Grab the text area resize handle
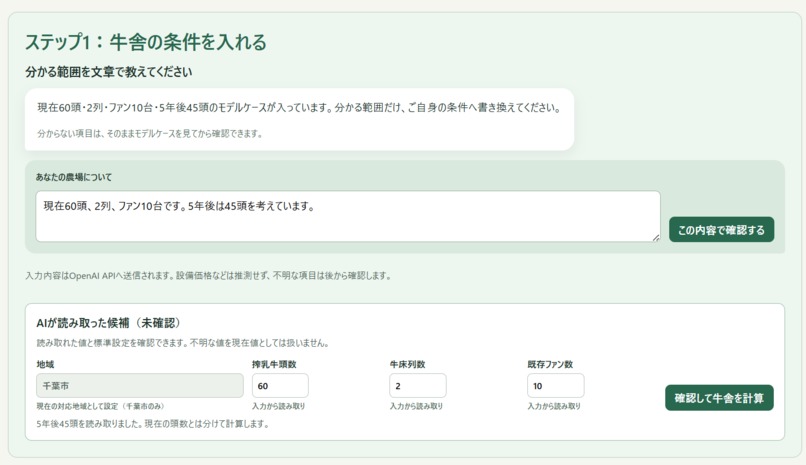 click(x=656, y=237)
